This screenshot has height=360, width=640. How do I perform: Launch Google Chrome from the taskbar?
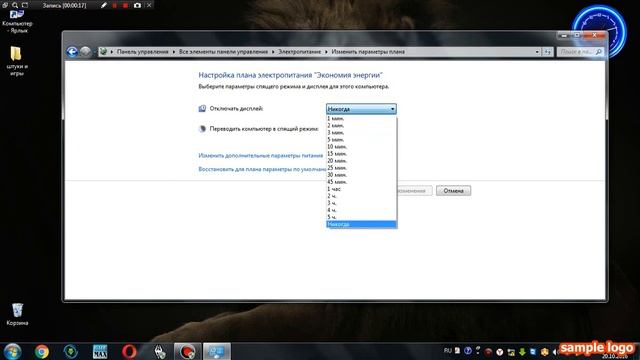42,351
